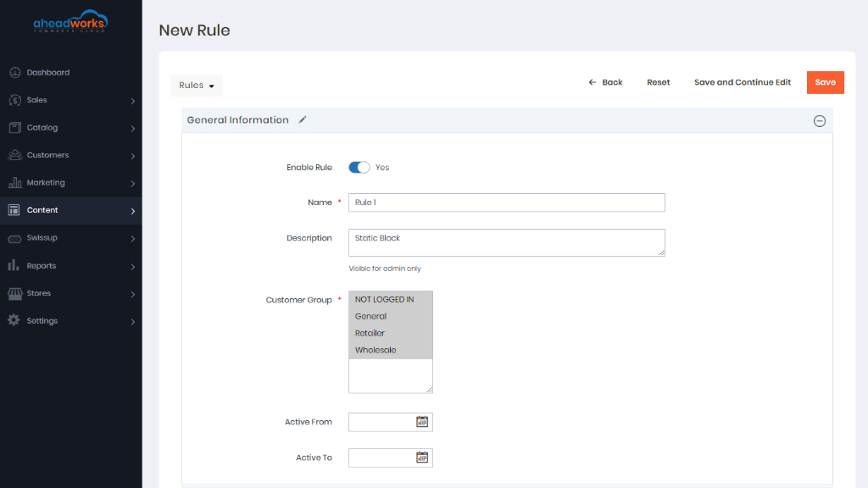Image resolution: width=868 pixels, height=488 pixels.
Task: Open the Catalog menu item
Action: [x=71, y=127]
